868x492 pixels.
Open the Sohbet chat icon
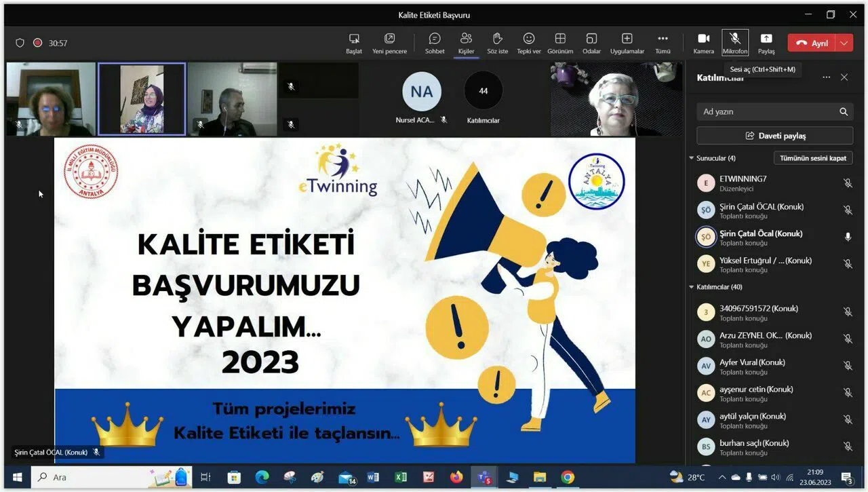click(435, 39)
